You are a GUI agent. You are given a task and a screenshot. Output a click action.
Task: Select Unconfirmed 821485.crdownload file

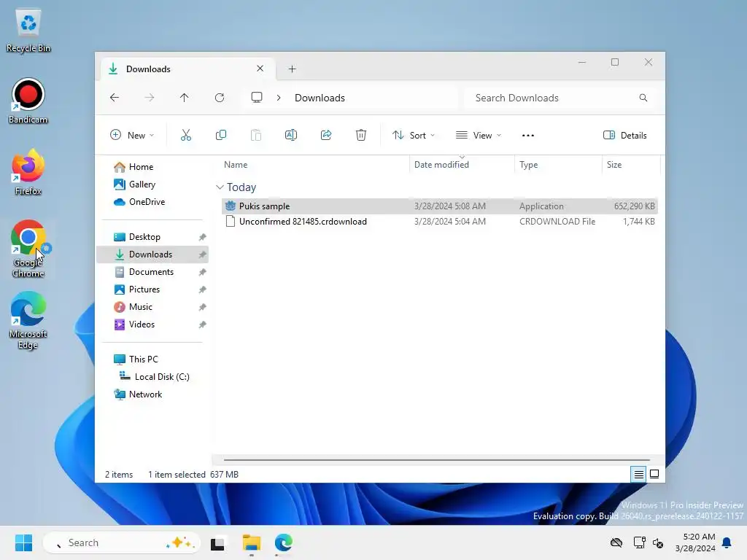[x=440, y=222]
